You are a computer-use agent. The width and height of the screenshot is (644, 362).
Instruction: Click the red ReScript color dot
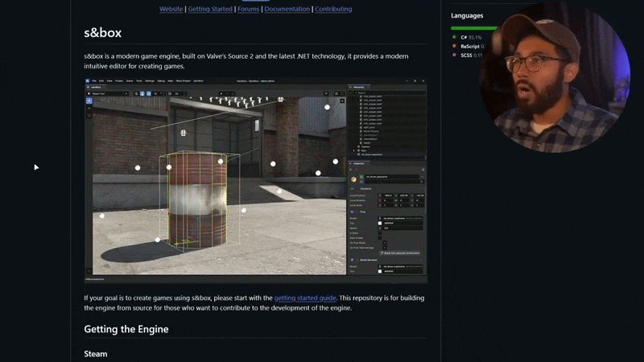[x=454, y=46]
